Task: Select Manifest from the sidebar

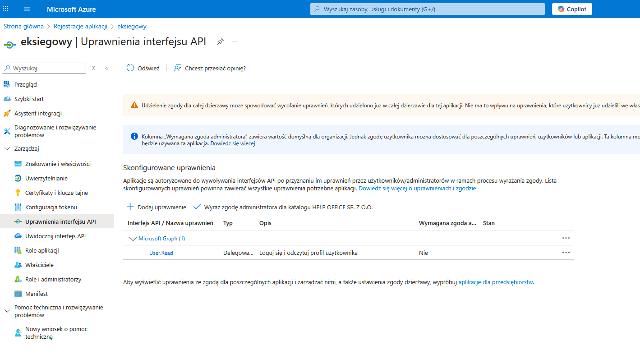Action: (36, 294)
